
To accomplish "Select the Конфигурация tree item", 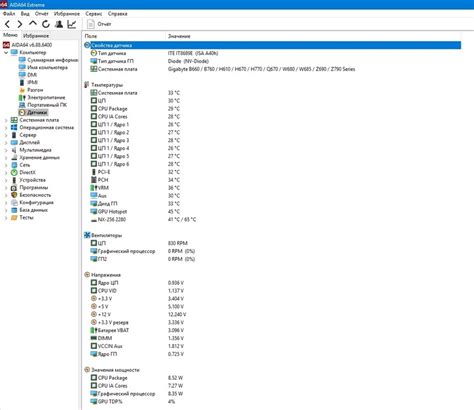I will coord(36,202).
